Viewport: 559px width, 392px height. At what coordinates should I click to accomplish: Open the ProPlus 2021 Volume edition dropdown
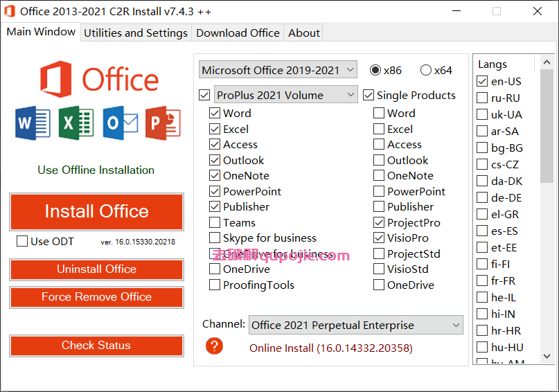pos(286,95)
